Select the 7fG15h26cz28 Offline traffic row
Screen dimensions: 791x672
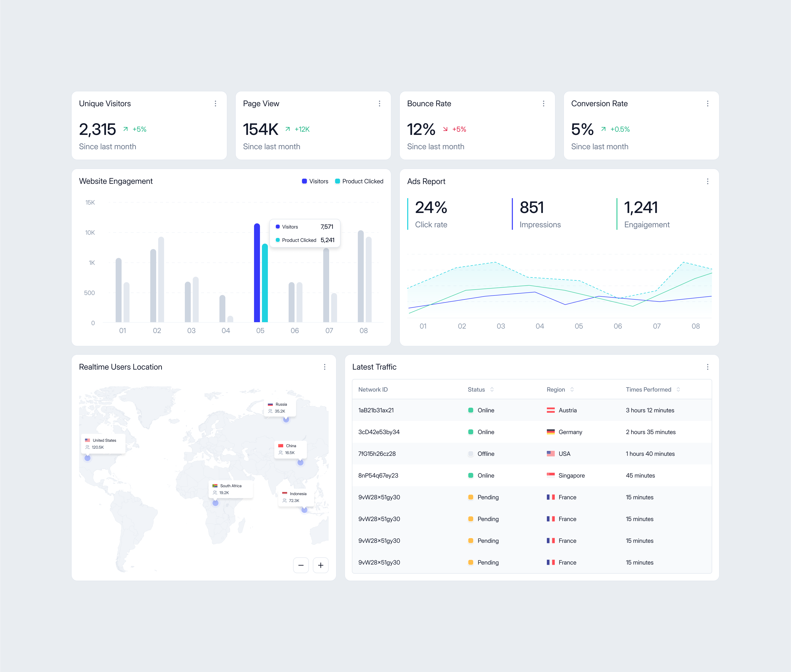377,454
